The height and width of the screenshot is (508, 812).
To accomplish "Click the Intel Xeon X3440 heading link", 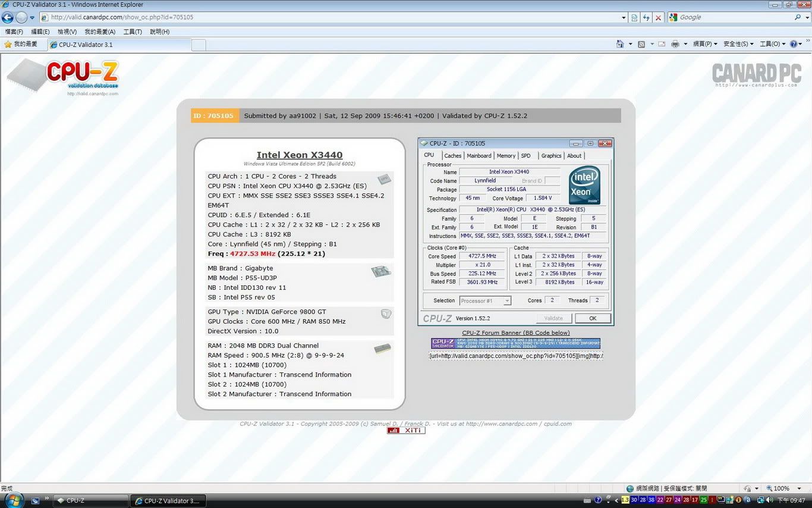I will pos(300,155).
